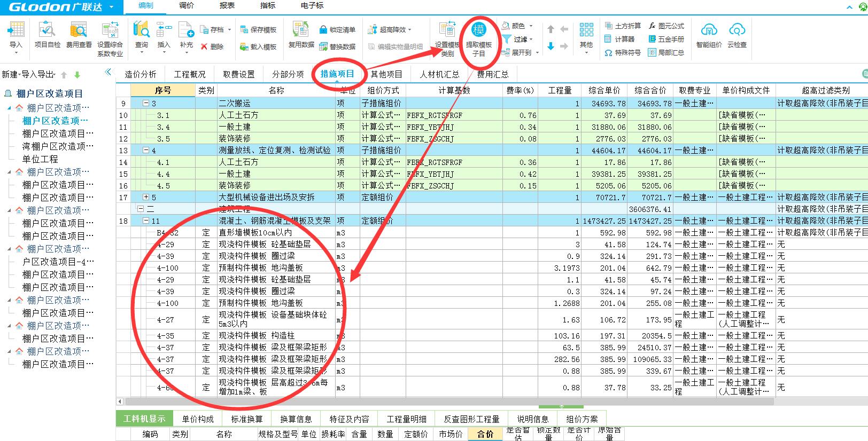Switch to 单价构成 bottom tab
This screenshot has height=441, width=868.
(198, 419)
